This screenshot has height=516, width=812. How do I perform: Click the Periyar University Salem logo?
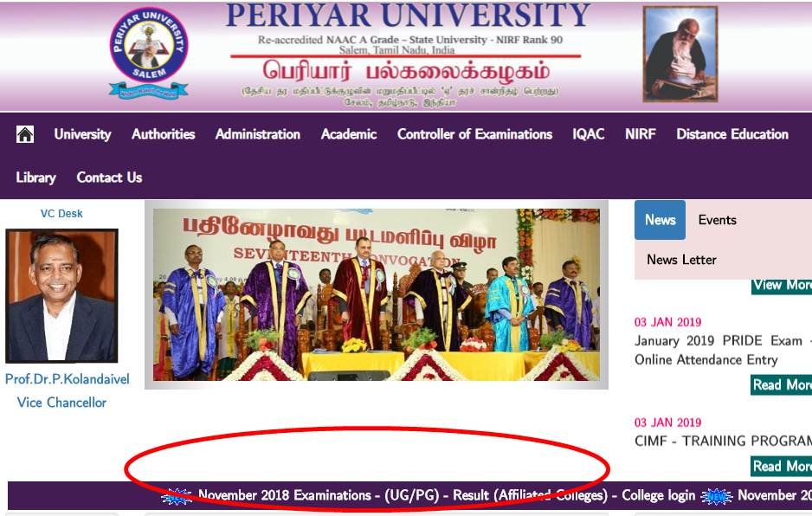pyautogui.click(x=149, y=52)
